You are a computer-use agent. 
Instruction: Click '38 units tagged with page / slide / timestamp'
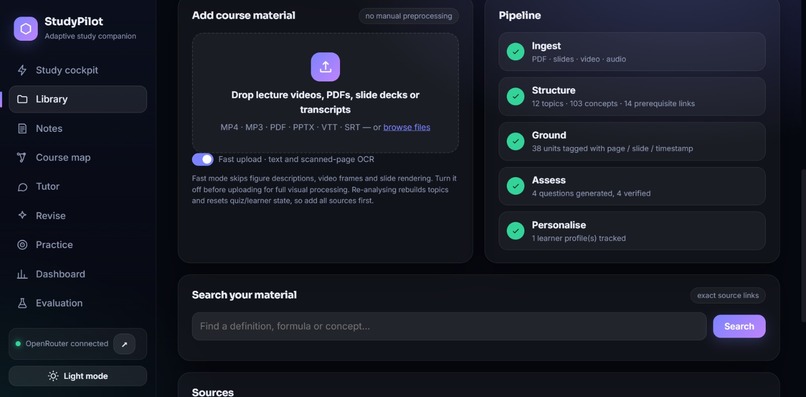pyautogui.click(x=612, y=148)
